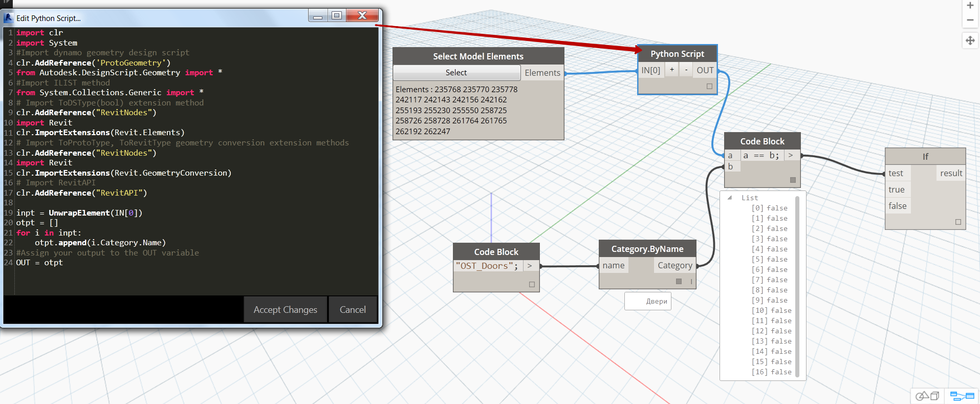Click Select button in Select Model Elements

(456, 73)
